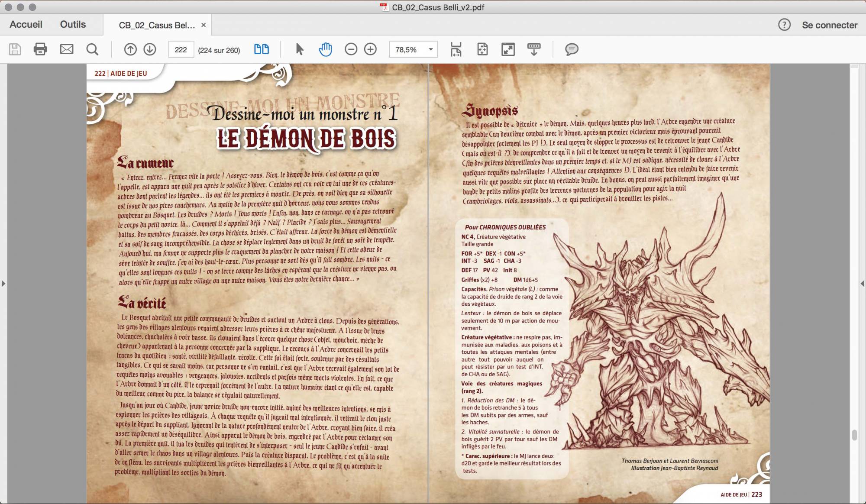
Task: Toggle two-page view icon
Action: point(261,49)
